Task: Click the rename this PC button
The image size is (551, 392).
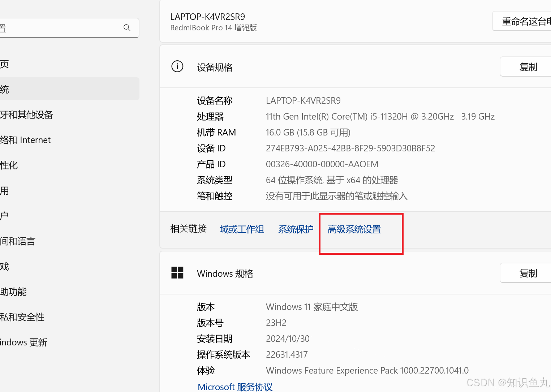Action: coord(522,21)
